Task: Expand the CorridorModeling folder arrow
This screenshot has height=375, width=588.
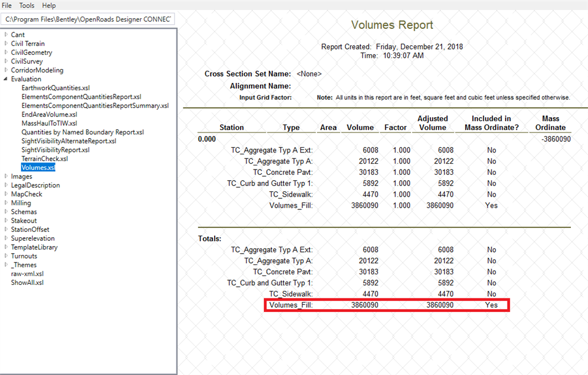Action: (6, 70)
